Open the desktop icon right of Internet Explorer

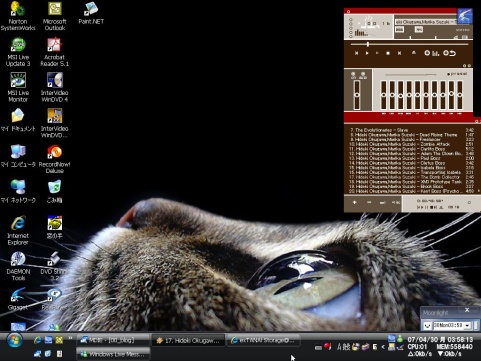click(x=55, y=227)
